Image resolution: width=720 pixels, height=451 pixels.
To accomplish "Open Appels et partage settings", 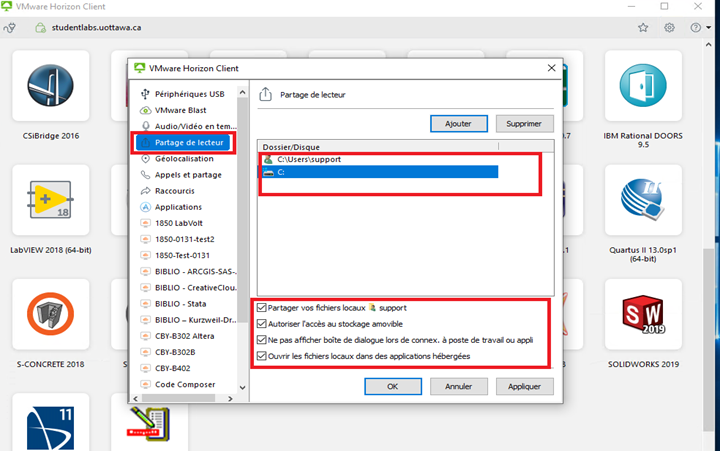I will click(x=181, y=175).
